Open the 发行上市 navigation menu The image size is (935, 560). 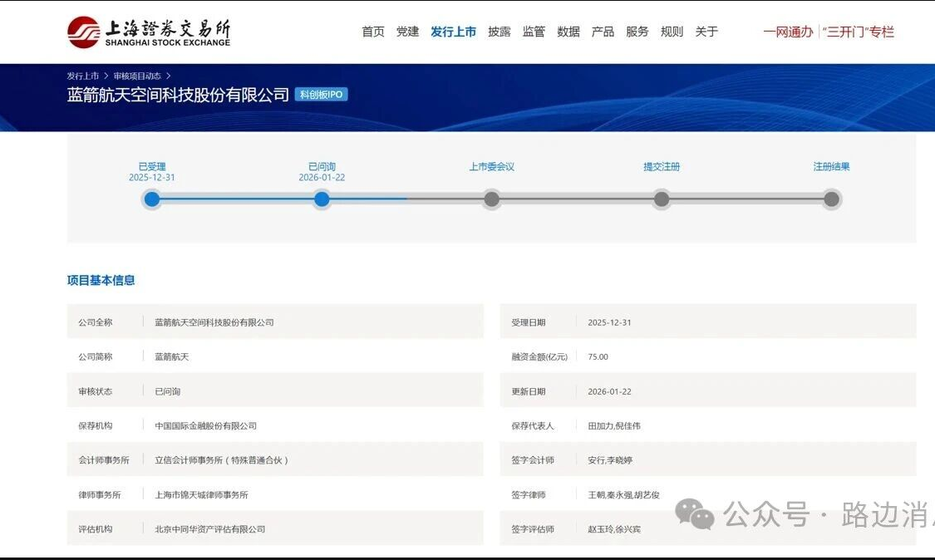453,32
